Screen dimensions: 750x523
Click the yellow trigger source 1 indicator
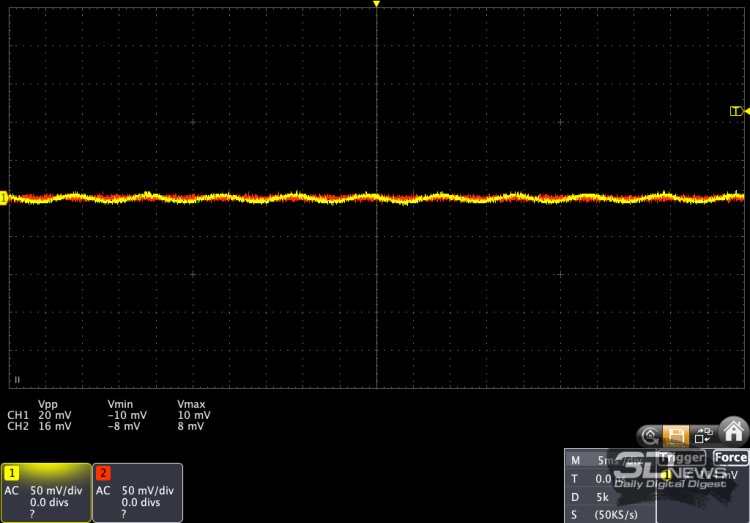[666, 475]
